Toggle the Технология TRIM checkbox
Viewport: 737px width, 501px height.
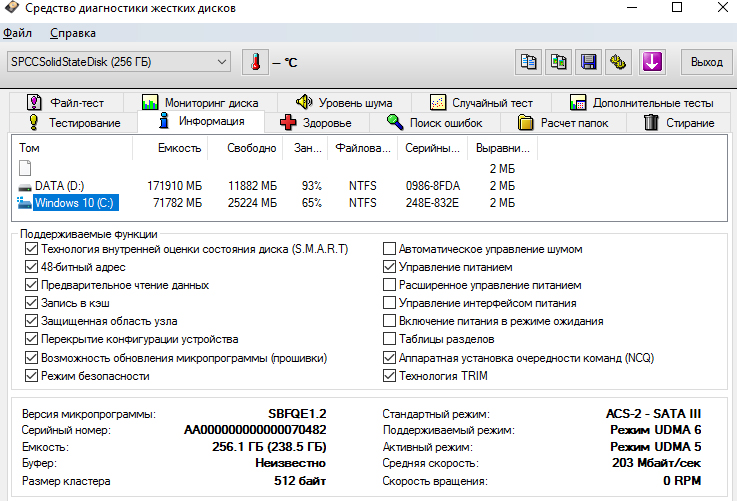(x=389, y=376)
